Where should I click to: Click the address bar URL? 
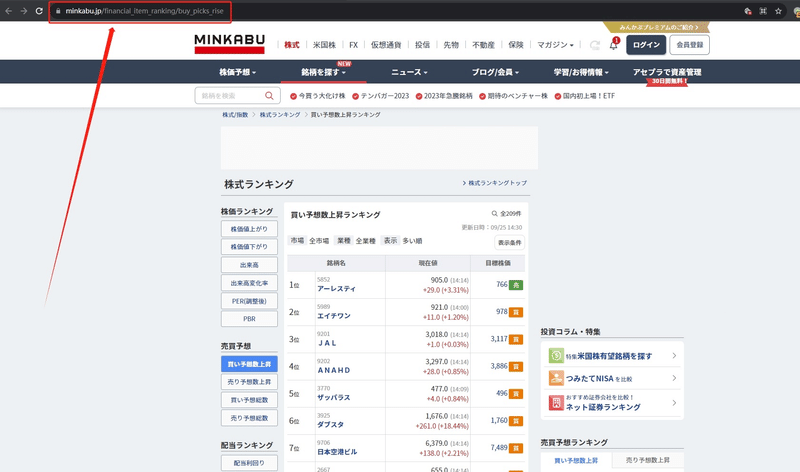coord(144,11)
